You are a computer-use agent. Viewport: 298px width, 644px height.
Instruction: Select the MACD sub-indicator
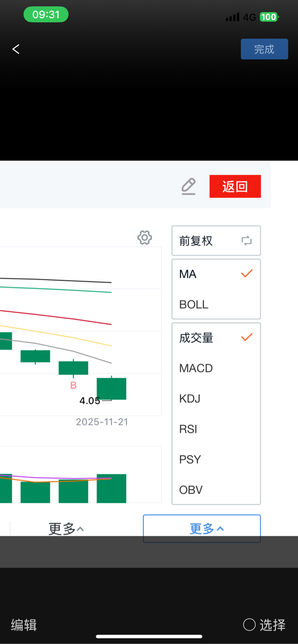coord(196,368)
